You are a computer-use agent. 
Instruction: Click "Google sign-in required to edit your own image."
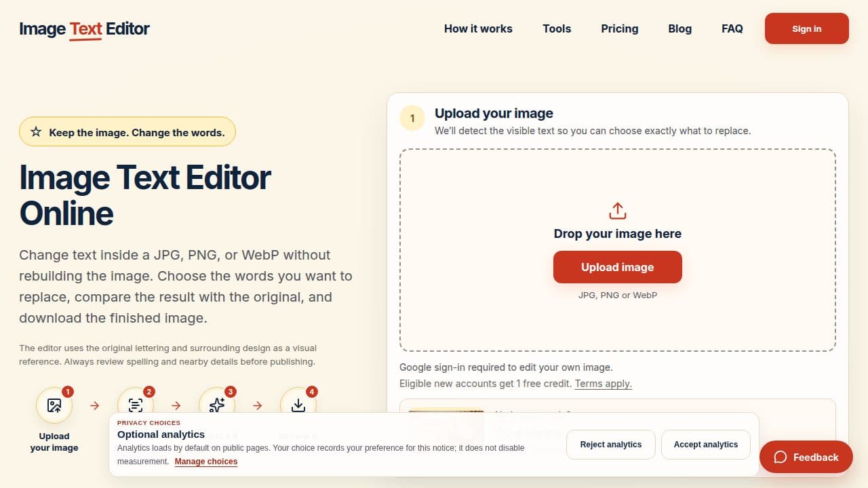[x=506, y=367]
